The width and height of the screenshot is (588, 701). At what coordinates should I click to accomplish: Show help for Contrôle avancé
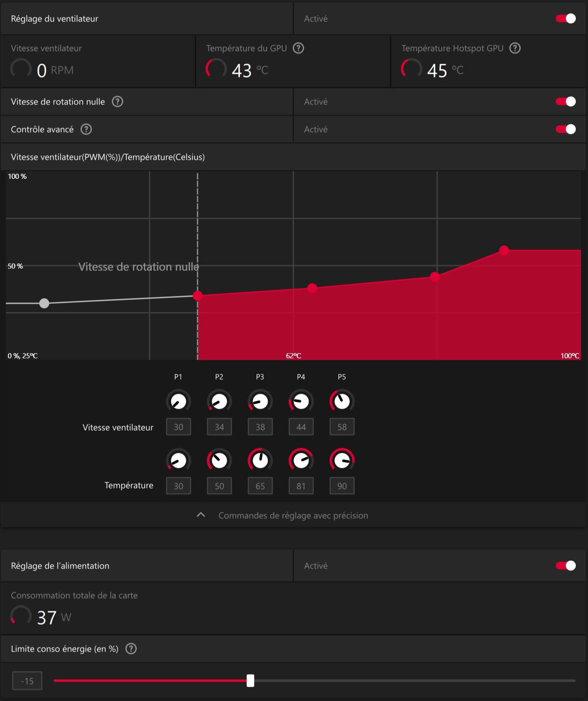pyautogui.click(x=86, y=129)
